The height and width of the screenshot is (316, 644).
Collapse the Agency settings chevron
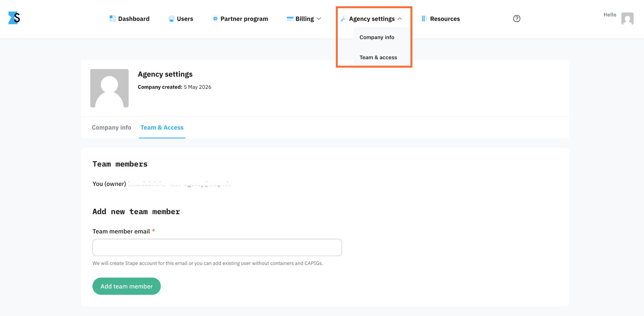click(400, 19)
